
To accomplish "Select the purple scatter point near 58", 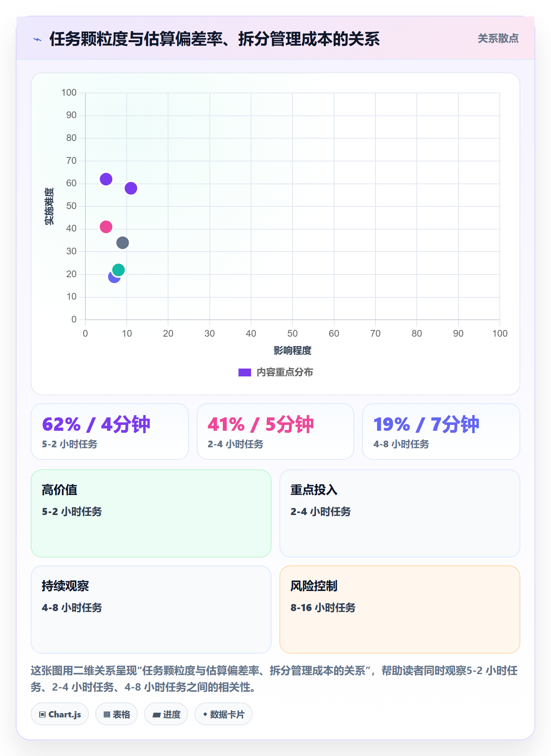I will [x=131, y=188].
